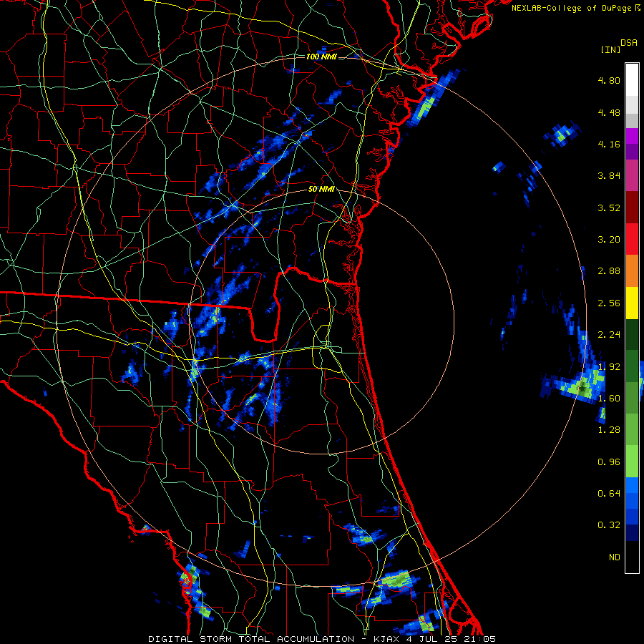Select the yellow legend swatch

coord(632,303)
